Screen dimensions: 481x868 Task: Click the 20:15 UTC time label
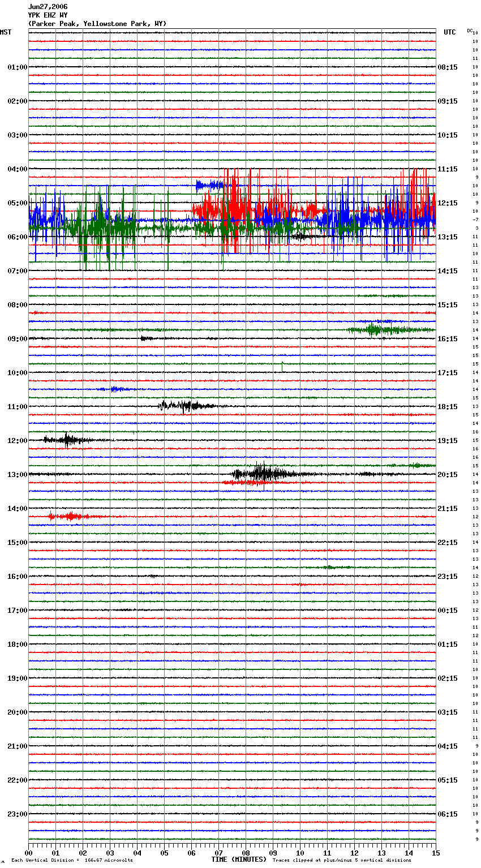448,475
